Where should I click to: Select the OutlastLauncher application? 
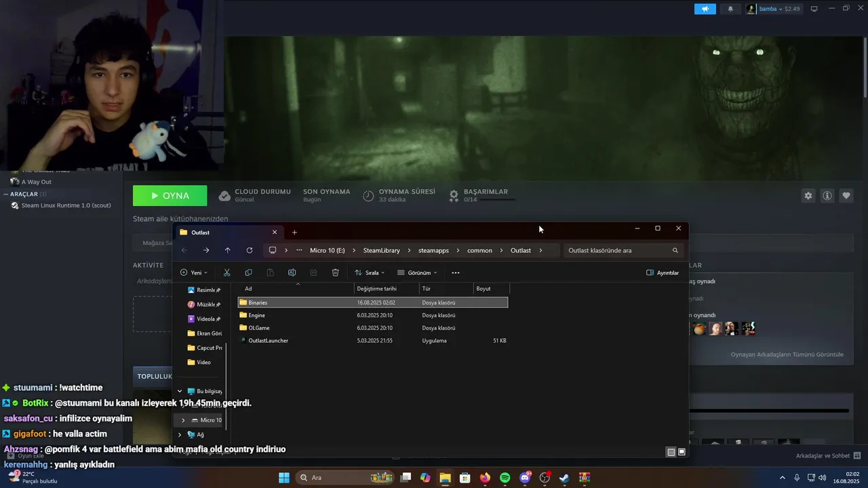pos(372,340)
